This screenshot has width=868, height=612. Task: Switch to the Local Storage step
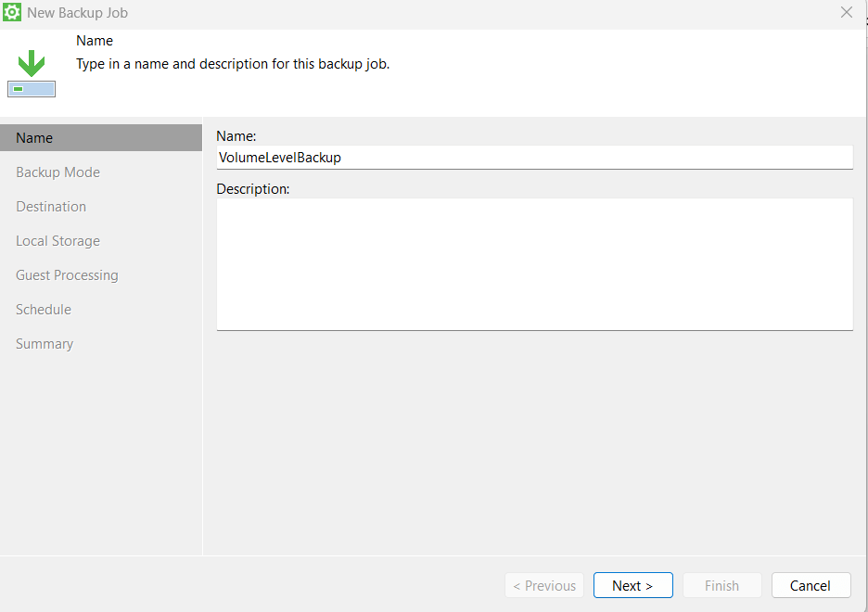pos(57,241)
